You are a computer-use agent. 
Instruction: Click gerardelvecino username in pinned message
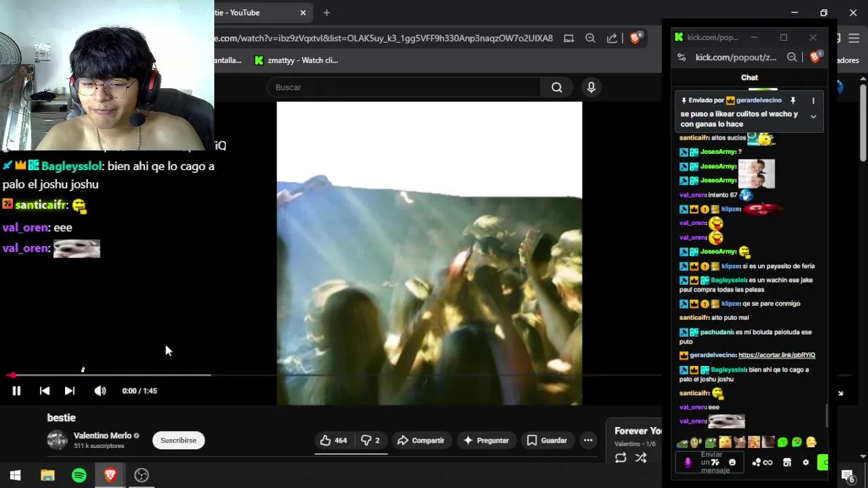(758, 100)
